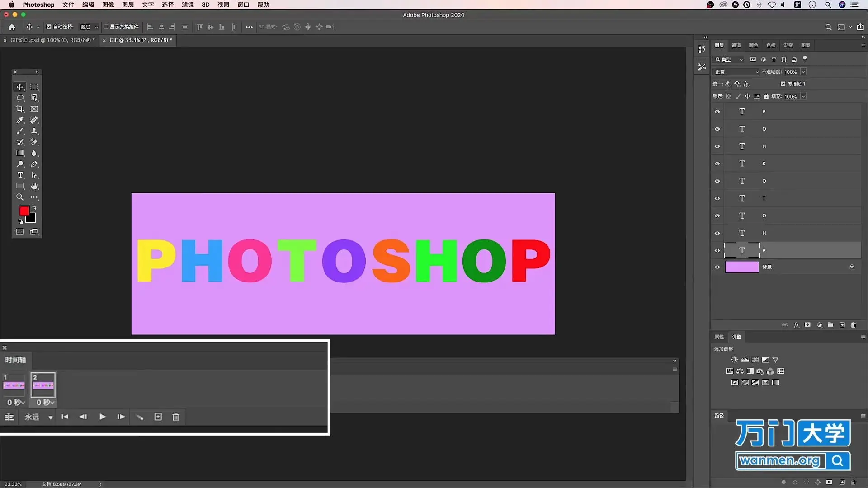Click the tween frames icon in timeline
This screenshot has width=868, height=488.
[x=140, y=417]
